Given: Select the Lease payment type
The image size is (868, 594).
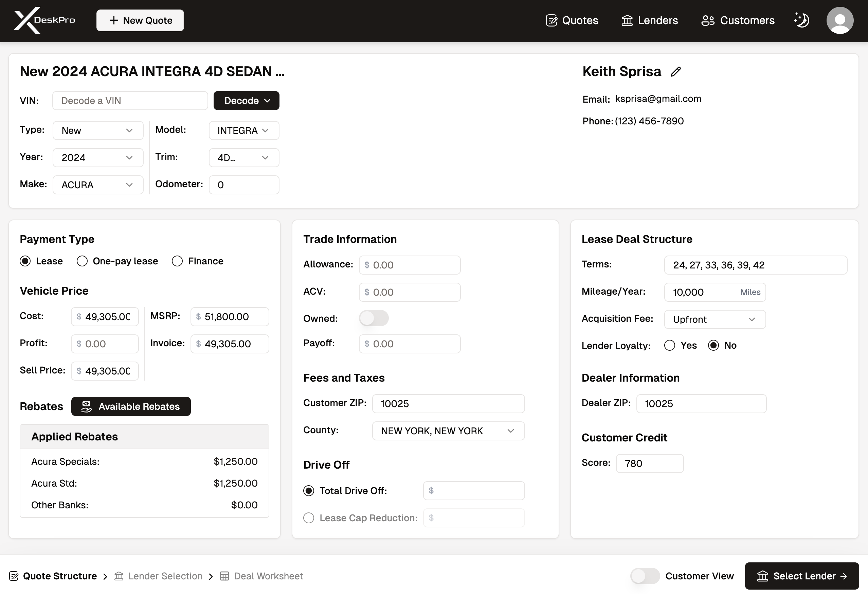Looking at the screenshot, I should click(25, 261).
